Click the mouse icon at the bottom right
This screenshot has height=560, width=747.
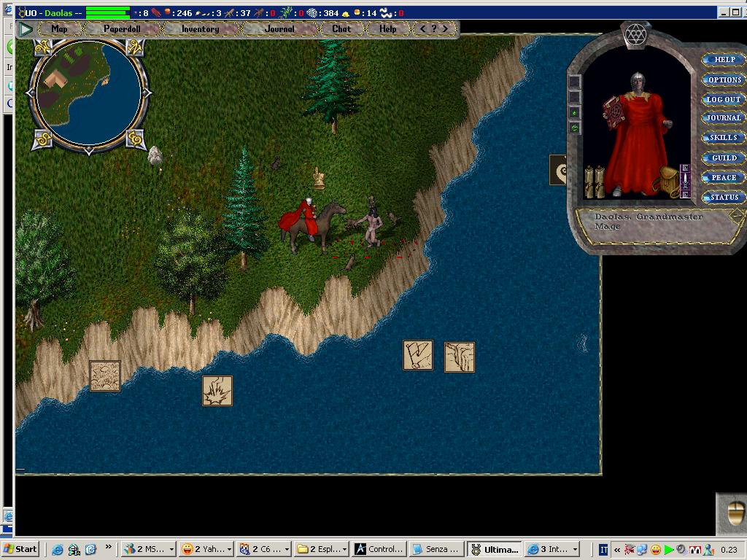pos(735,514)
